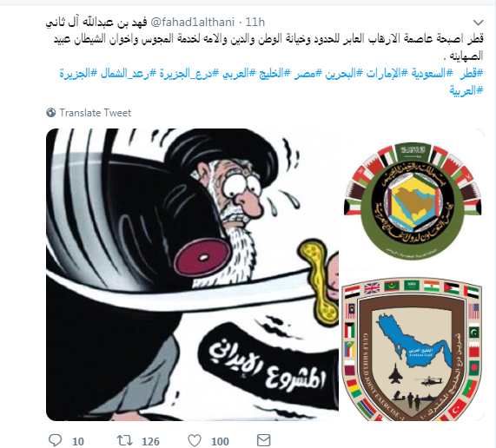The image size is (496, 448).
Task: Open the Gulf Shield Joint Exercise badge image
Action: [413, 349]
